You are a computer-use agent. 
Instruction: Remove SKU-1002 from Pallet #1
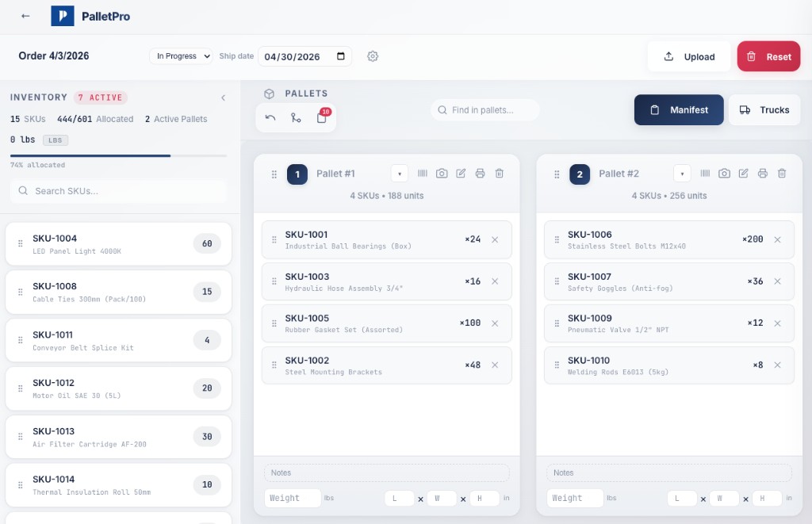tap(495, 365)
